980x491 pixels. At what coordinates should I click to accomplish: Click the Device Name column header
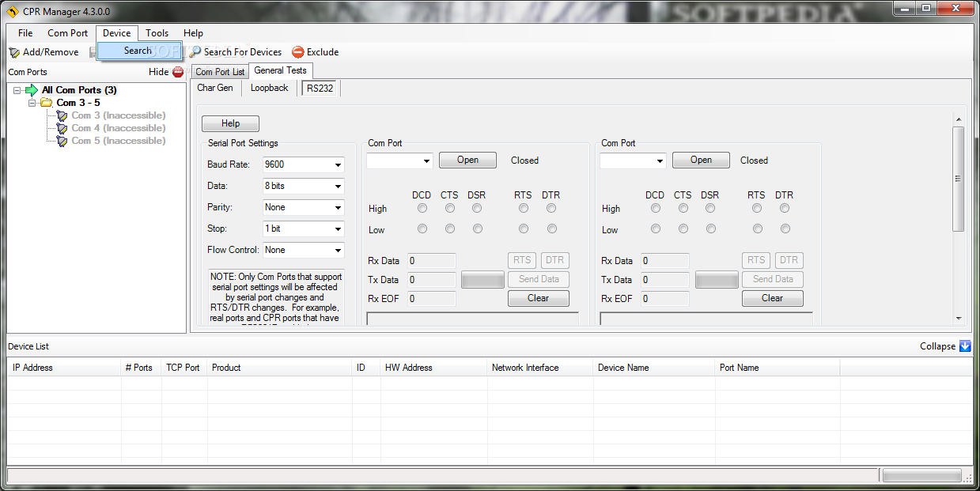coord(654,368)
